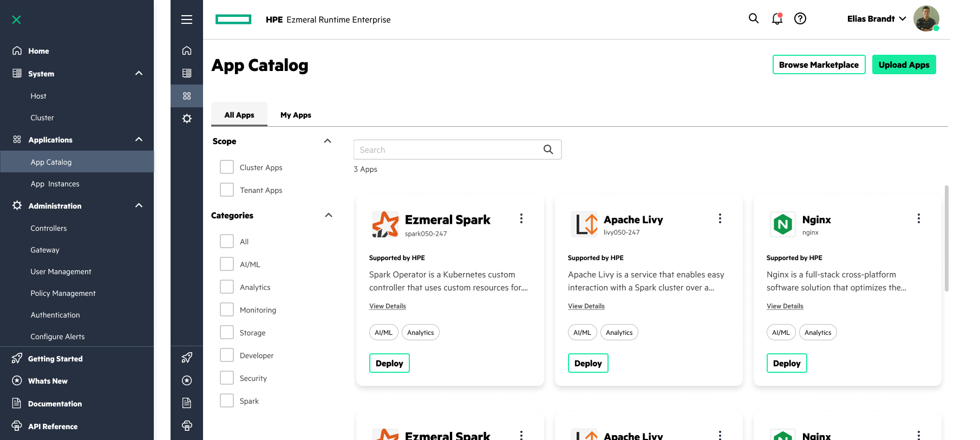Check the Spark category checkbox
Screen dimensions: 980x440
point(227,400)
